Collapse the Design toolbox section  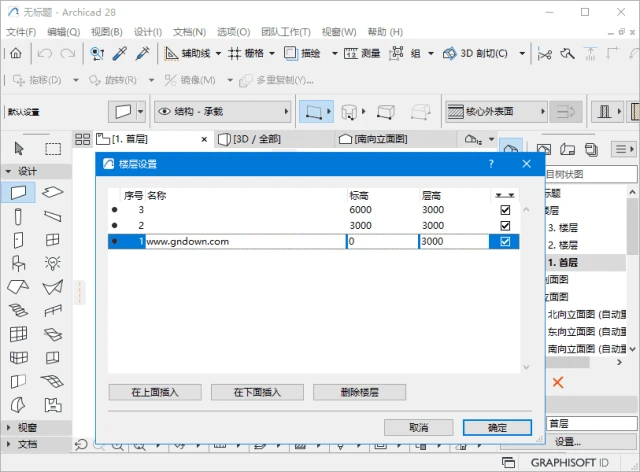pos(8,171)
